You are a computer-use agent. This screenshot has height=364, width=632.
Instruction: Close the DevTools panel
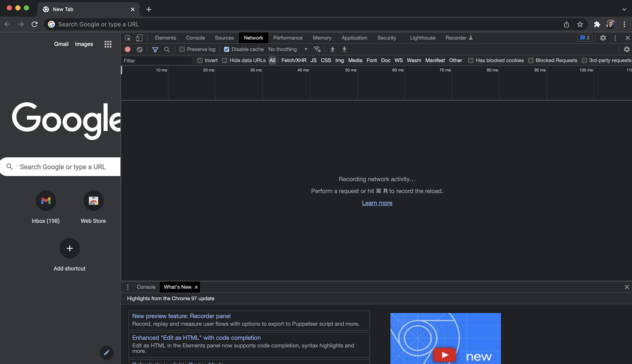(x=628, y=38)
